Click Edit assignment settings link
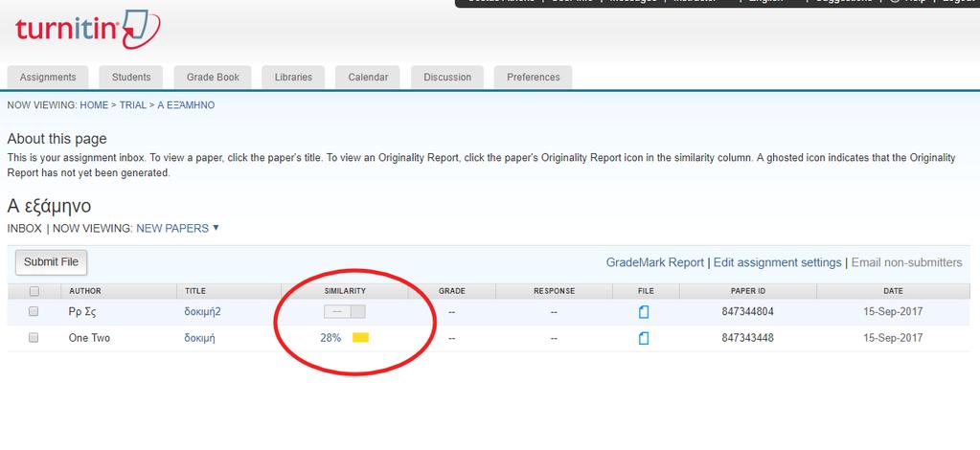980x450 pixels. tap(778, 262)
